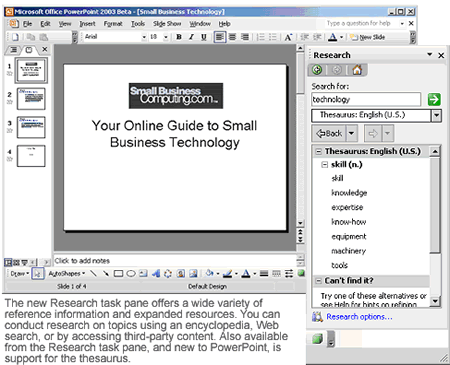The width and height of the screenshot is (450, 365).
Task: Select the Oval tool
Action: pyautogui.click(x=131, y=274)
